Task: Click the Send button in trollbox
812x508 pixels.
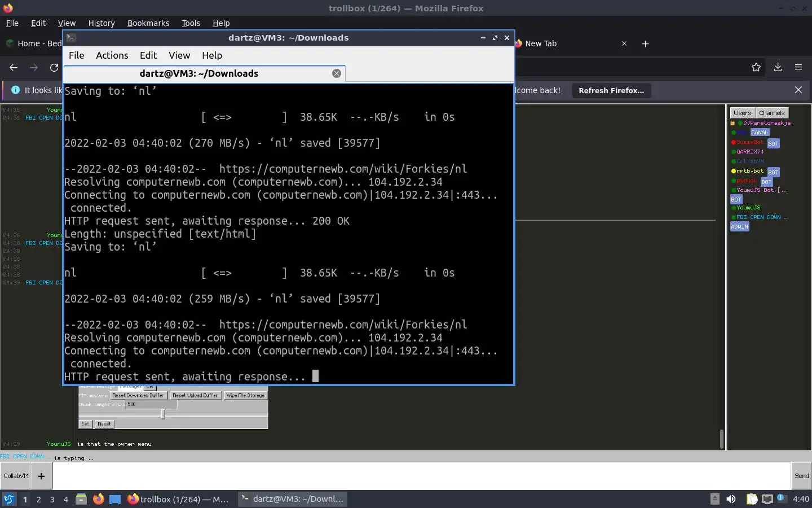Action: 801,476
